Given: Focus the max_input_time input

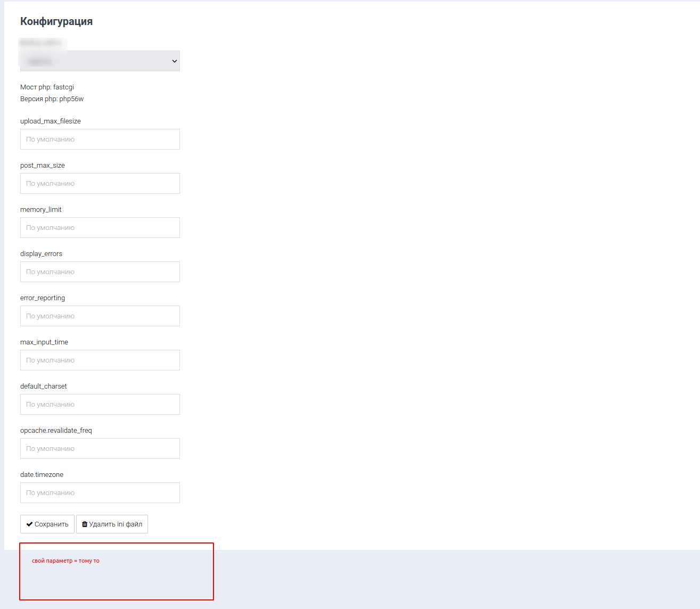Looking at the screenshot, I should [100, 360].
